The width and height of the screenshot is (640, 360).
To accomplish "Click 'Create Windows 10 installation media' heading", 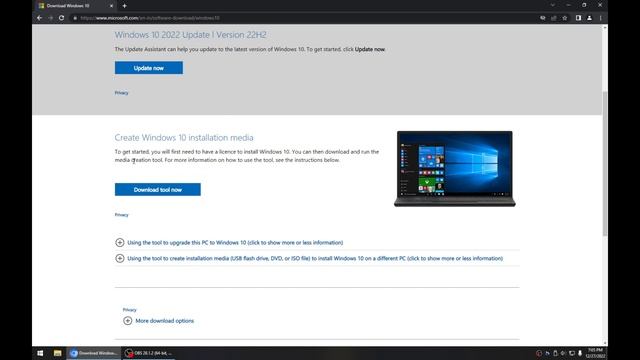I will (184, 138).
